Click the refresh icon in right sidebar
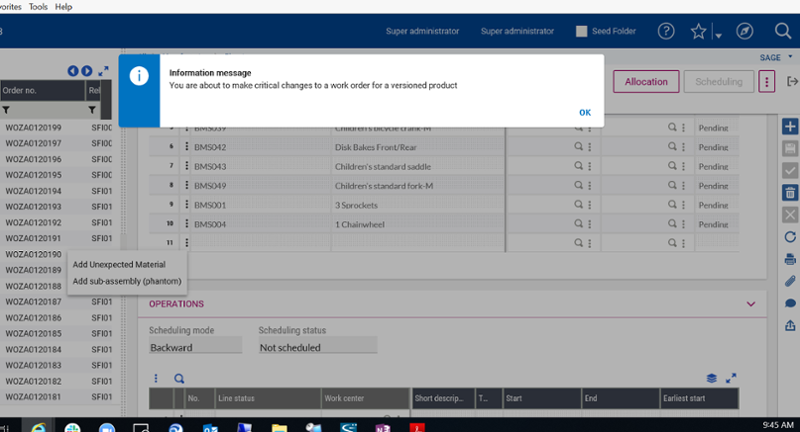 click(x=790, y=237)
